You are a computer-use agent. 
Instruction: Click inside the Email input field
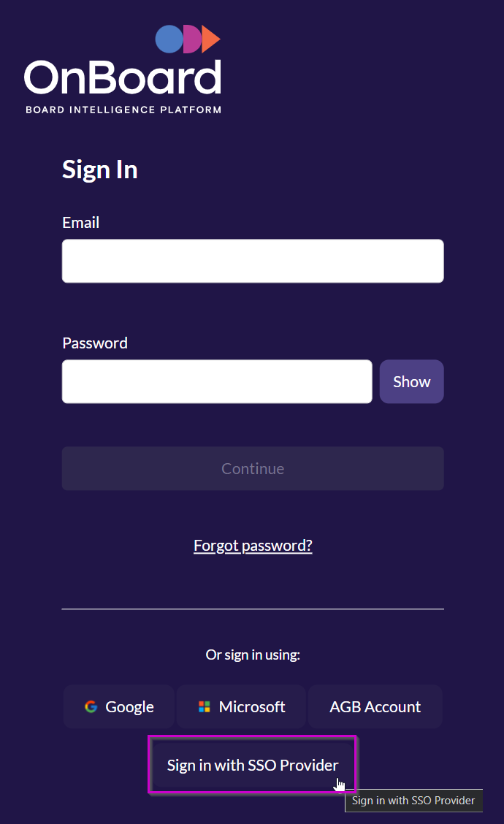pyautogui.click(x=252, y=261)
